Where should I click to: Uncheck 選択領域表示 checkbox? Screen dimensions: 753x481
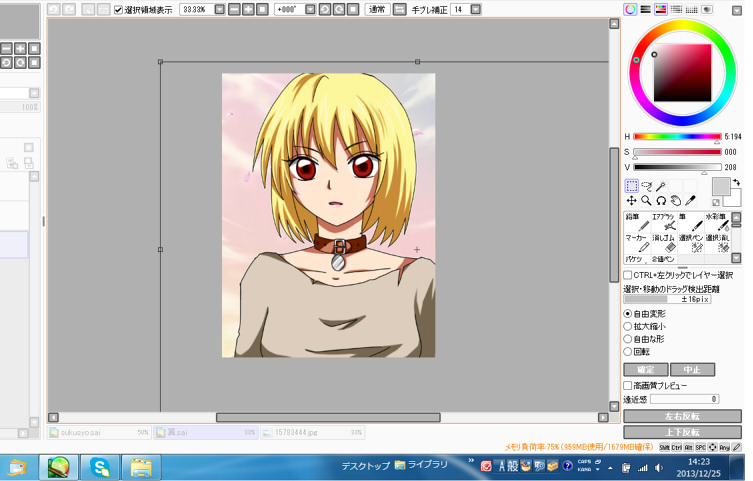(118, 10)
